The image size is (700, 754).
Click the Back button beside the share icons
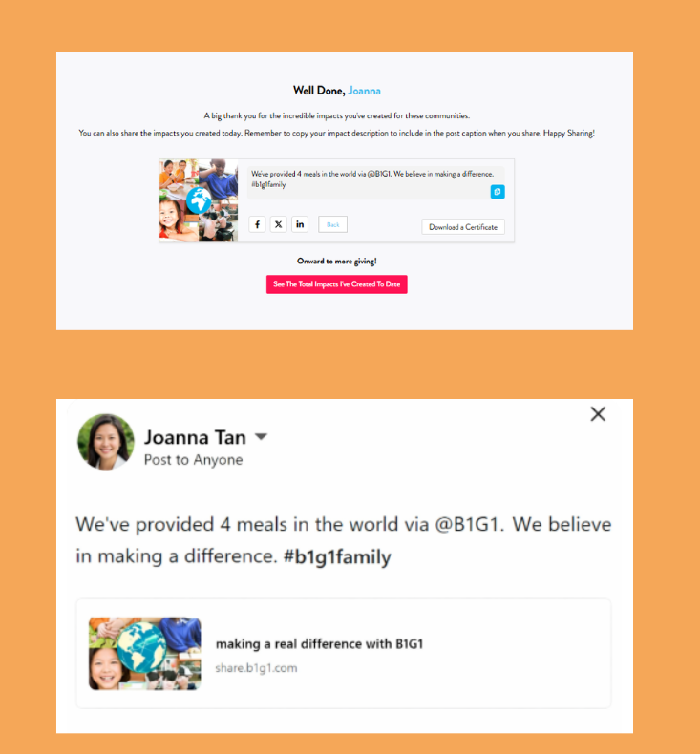point(332,224)
